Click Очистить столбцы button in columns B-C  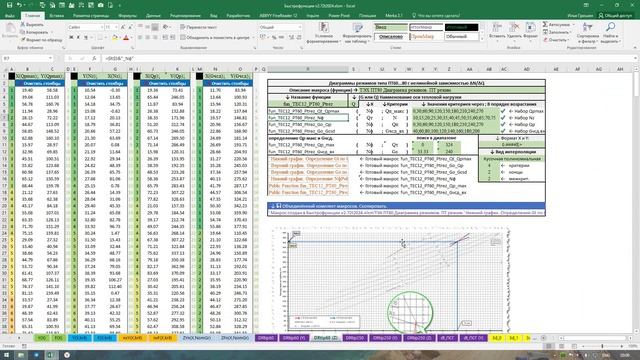pyautogui.click(x=40, y=83)
